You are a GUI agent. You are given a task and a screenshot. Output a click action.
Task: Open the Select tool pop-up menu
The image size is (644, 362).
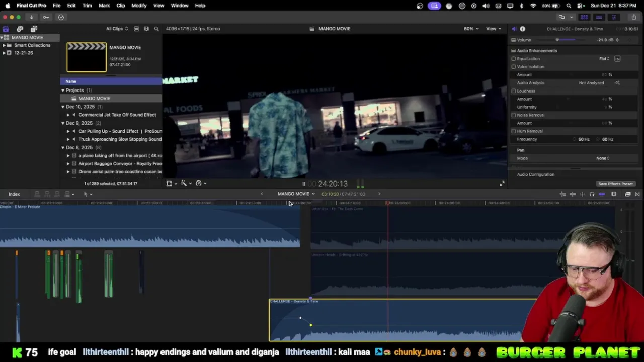point(88,194)
